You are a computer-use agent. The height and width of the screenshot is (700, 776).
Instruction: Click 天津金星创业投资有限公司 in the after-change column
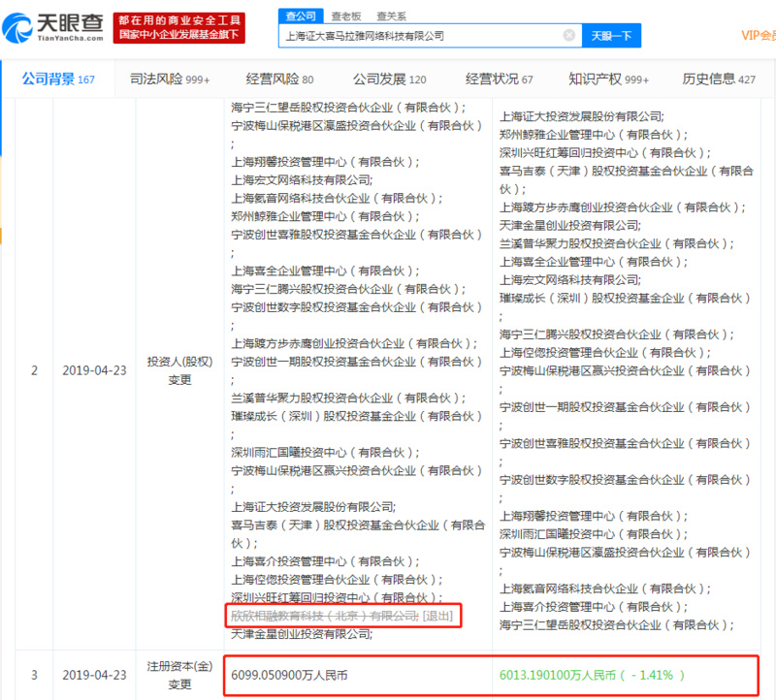point(569,226)
